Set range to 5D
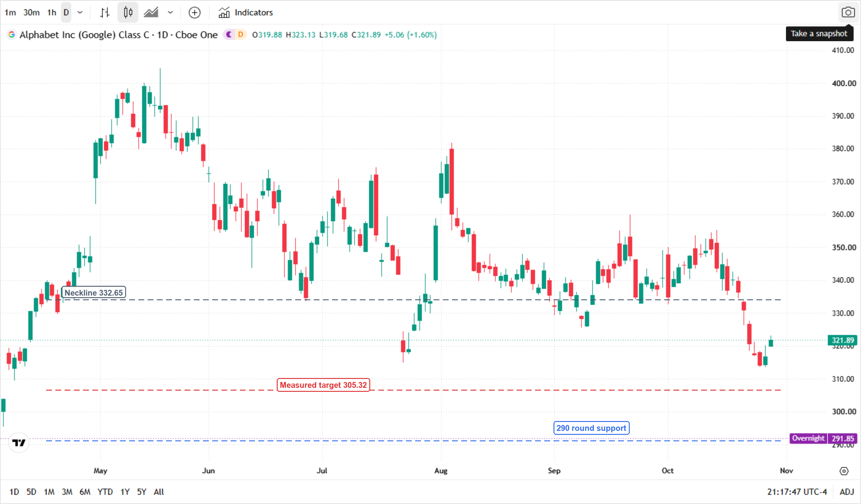This screenshot has height=504, width=861. click(x=31, y=492)
